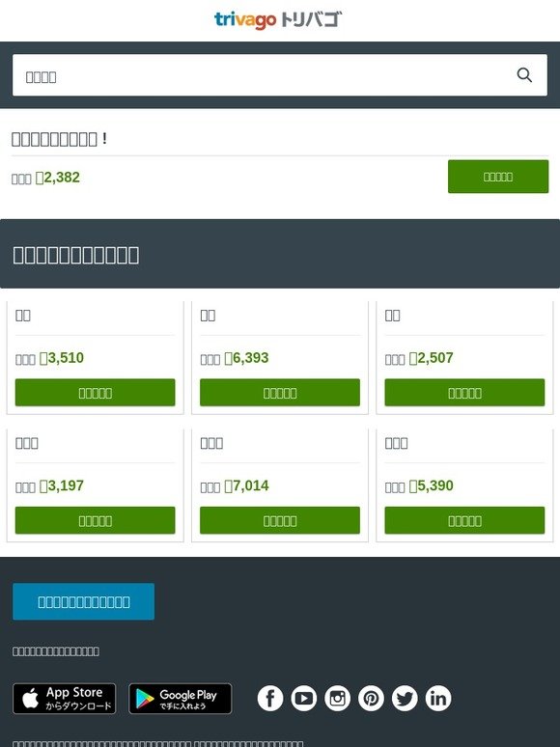Click green button under the 3,197 price
This screenshot has width=560, height=747.
point(96,520)
